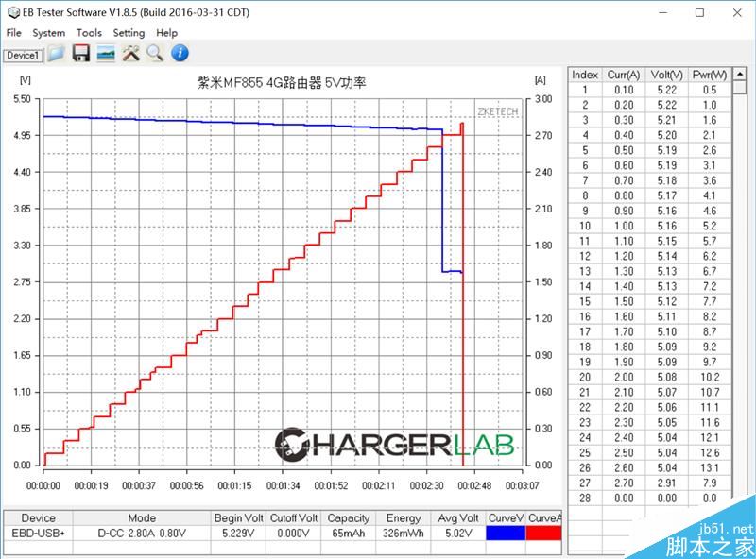This screenshot has width=756, height=559.
Task: Select voltage 2.91 in row 27
Action: pyautogui.click(x=667, y=483)
